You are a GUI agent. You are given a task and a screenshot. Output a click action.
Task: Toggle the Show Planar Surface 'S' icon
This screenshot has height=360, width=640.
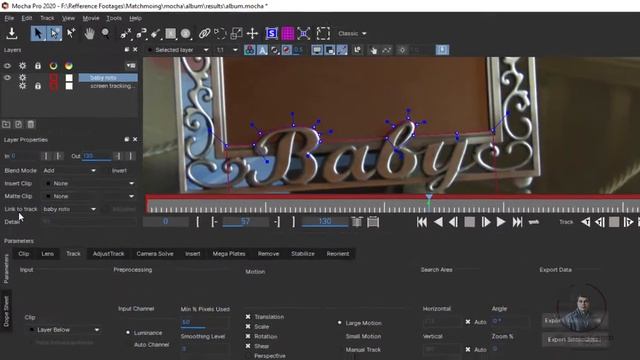(271, 33)
